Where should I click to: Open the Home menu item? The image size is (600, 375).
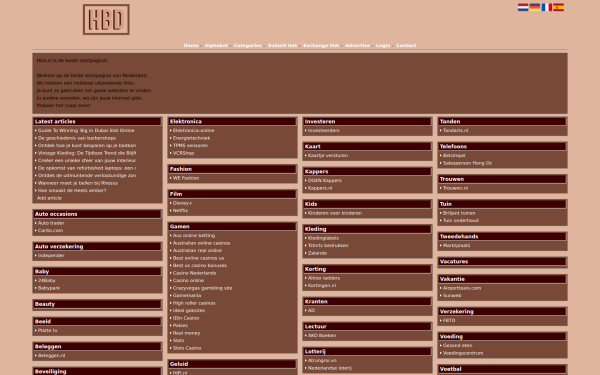coord(191,46)
